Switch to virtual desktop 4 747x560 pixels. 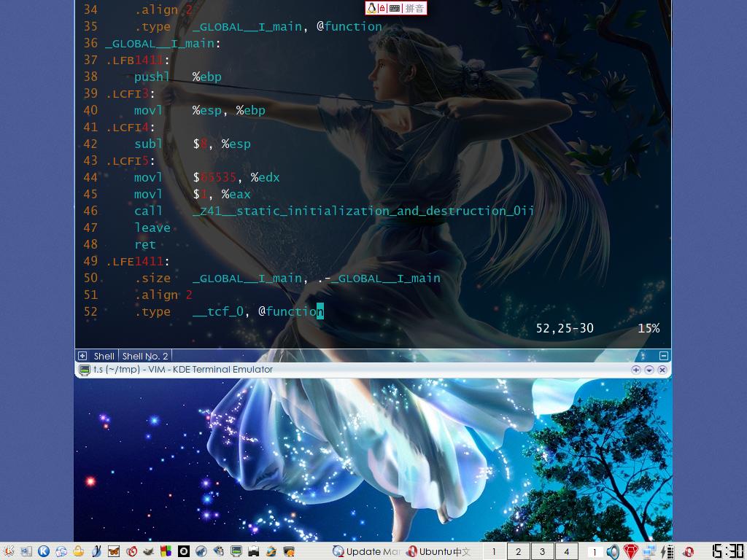[x=566, y=551]
